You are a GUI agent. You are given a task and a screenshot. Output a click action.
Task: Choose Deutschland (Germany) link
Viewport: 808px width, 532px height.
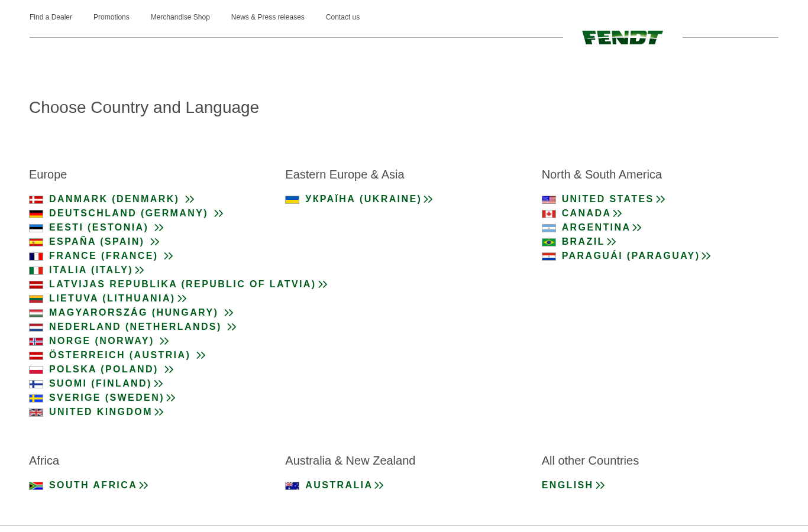136,213
